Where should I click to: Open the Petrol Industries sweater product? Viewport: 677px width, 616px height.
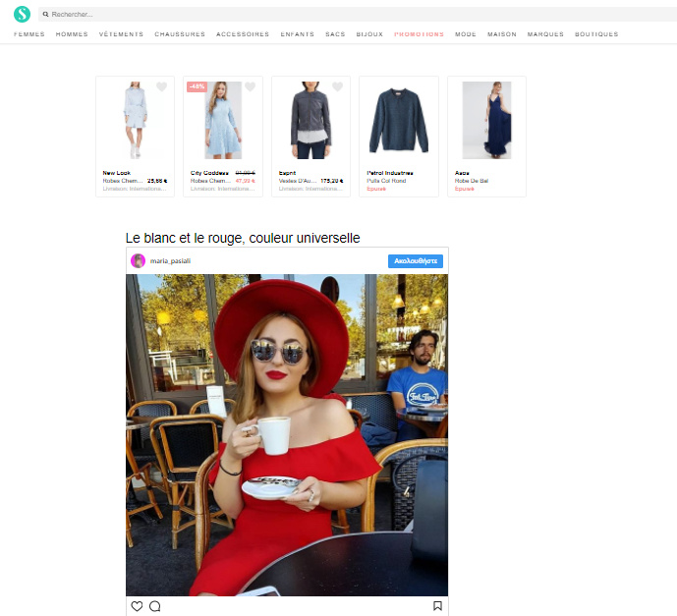398,123
